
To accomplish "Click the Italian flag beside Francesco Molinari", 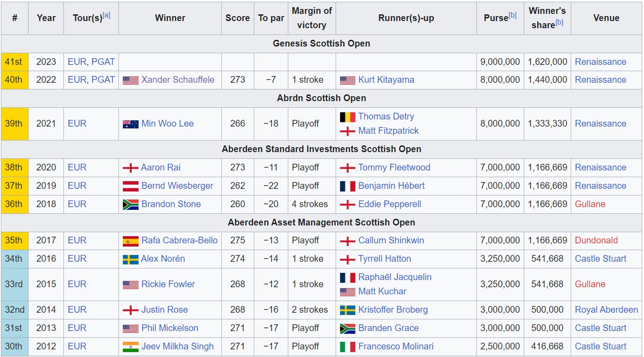I will tap(348, 347).
